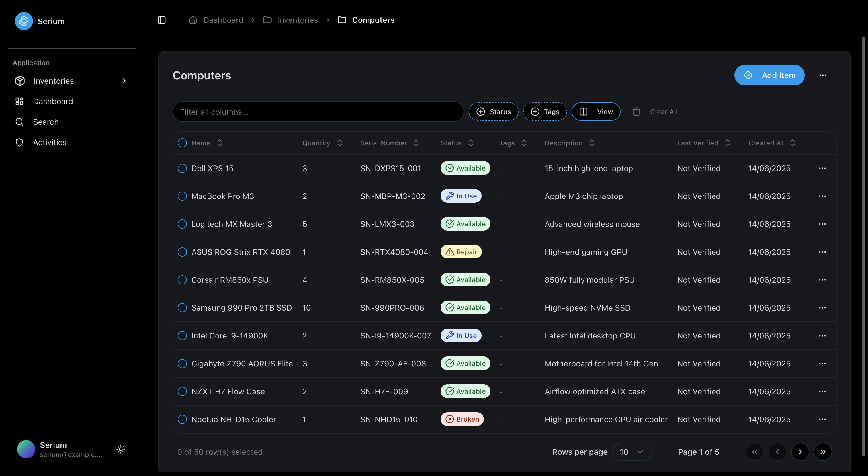The image size is (868, 476).
Task: Open the Computers page options ellipsis
Action: pos(823,75)
